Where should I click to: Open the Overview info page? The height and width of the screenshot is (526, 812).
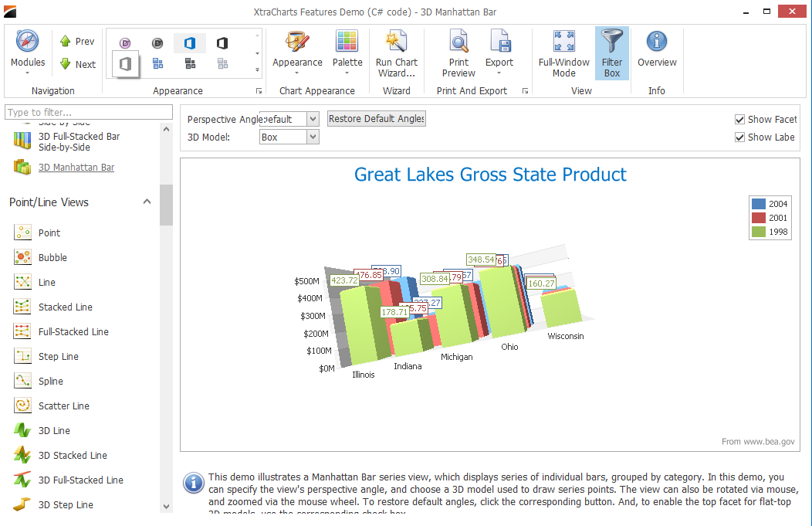point(657,49)
